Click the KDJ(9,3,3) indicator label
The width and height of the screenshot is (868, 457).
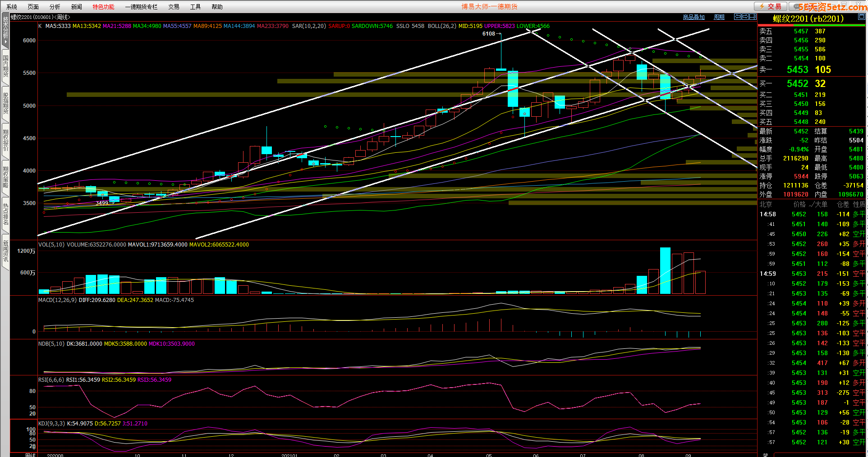51,424
